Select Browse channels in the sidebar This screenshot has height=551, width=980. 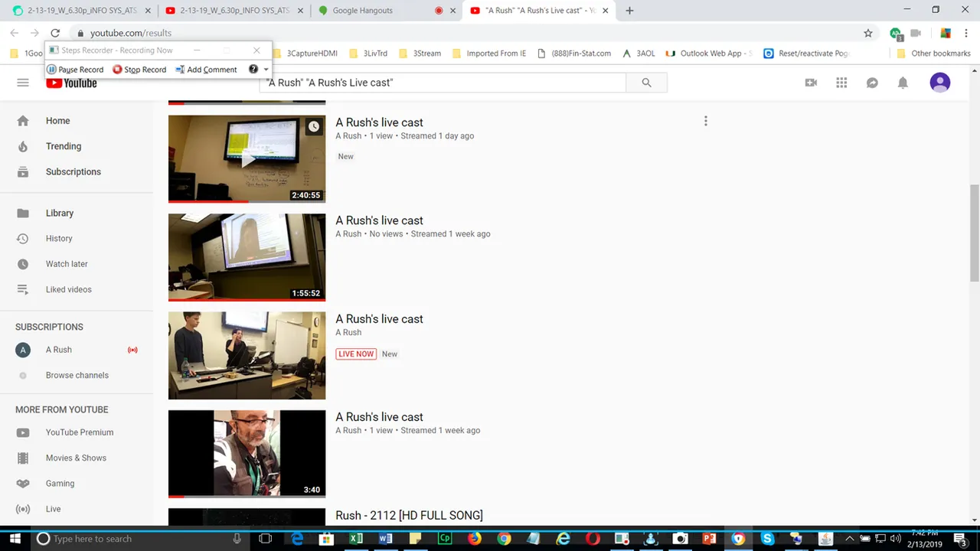77,375
